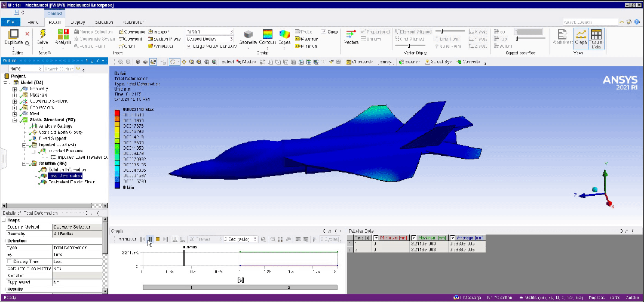Click the Select By toolbar button
This screenshot has height=302, width=644.
pos(438,62)
